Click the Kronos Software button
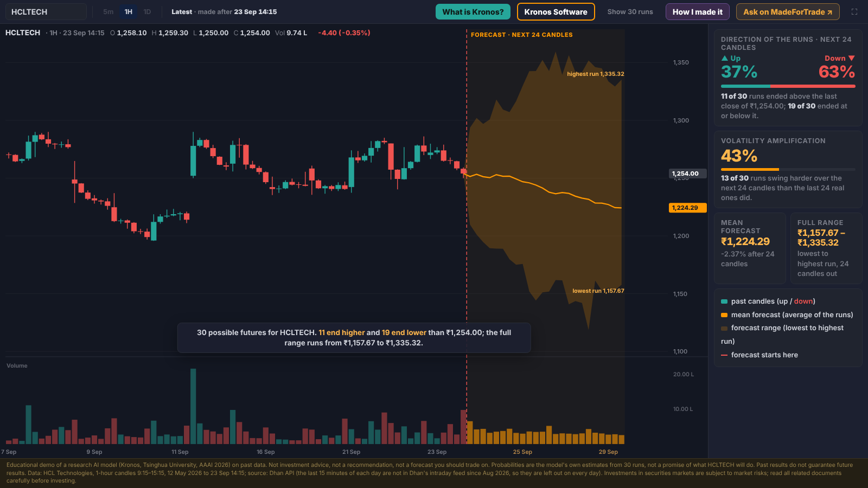This screenshot has height=488, width=868. 556,12
